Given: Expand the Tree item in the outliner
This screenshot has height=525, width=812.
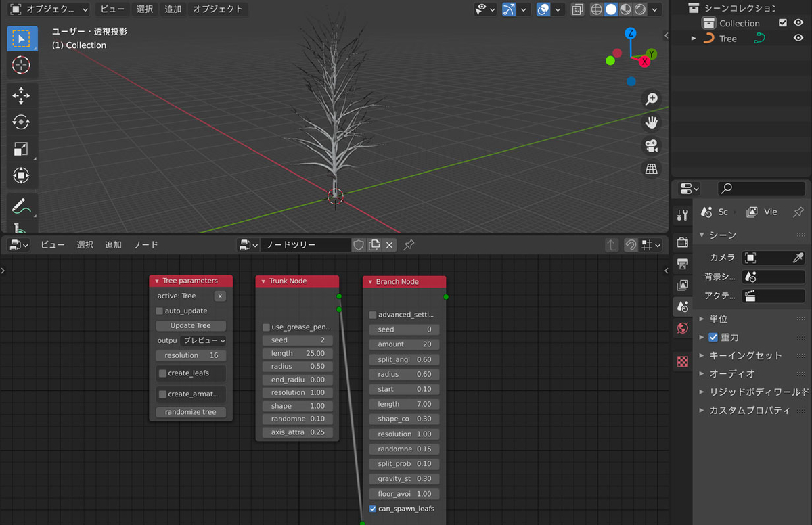Looking at the screenshot, I should click(694, 39).
